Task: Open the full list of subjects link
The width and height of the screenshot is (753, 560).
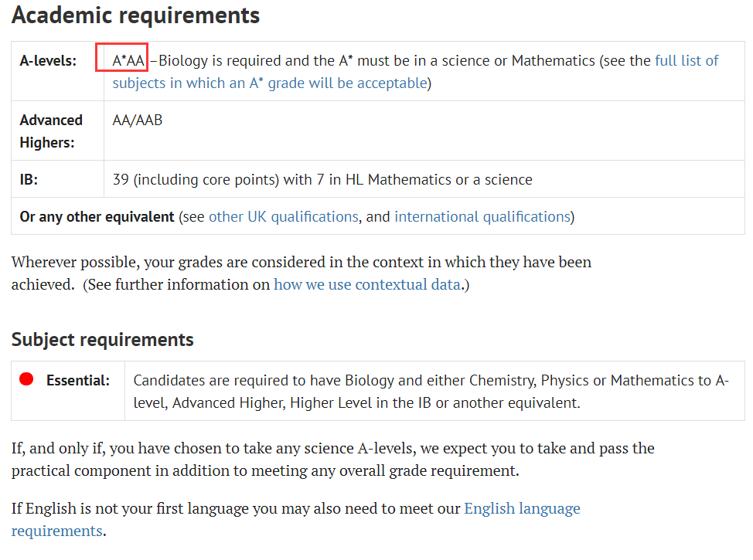Action: tap(687, 61)
